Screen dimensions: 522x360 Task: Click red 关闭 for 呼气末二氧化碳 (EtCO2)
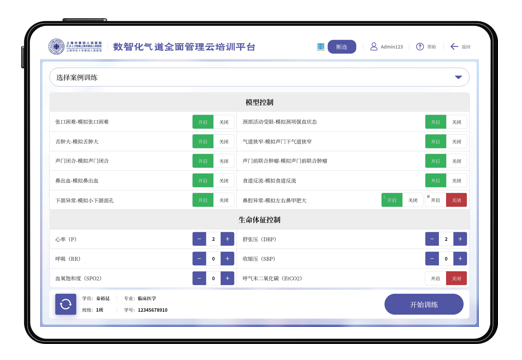tap(456, 278)
